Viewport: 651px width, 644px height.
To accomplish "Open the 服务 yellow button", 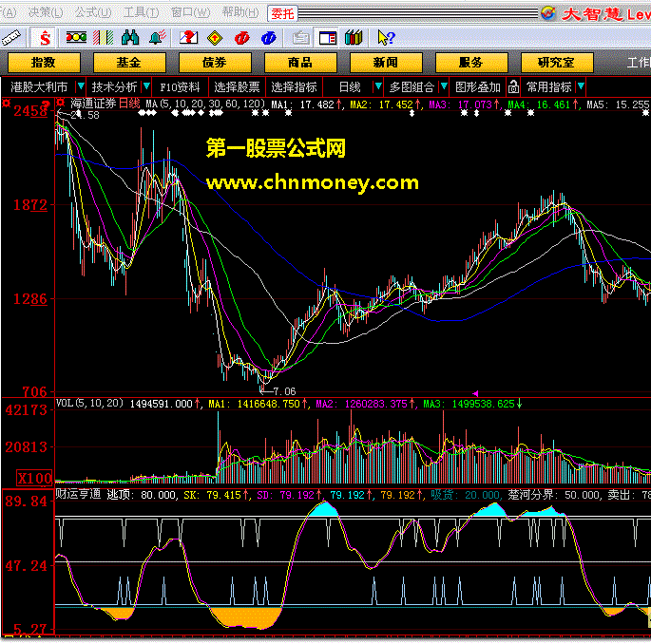I will 471,63.
